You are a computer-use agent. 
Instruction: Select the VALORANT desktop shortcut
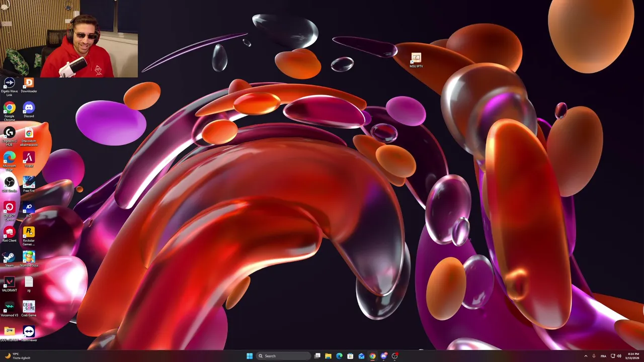9,284
